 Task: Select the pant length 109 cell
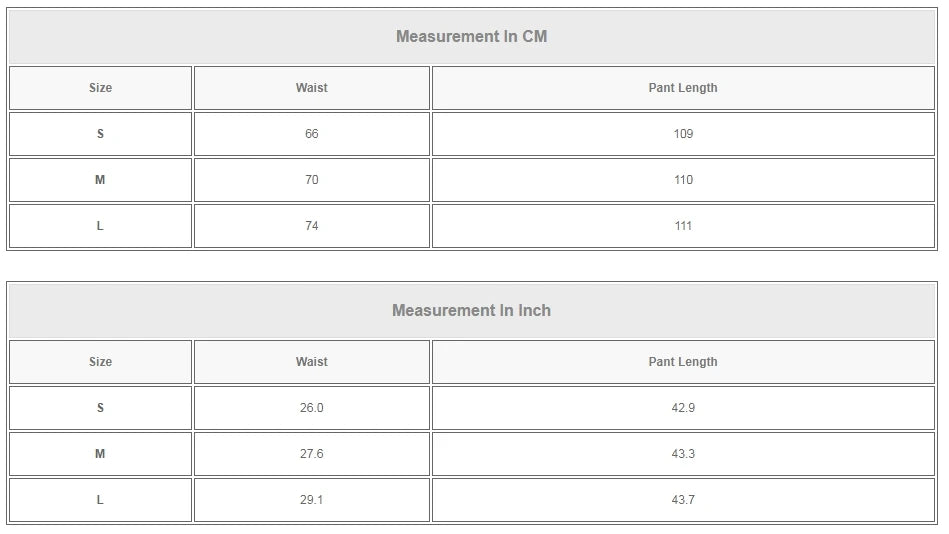683,134
